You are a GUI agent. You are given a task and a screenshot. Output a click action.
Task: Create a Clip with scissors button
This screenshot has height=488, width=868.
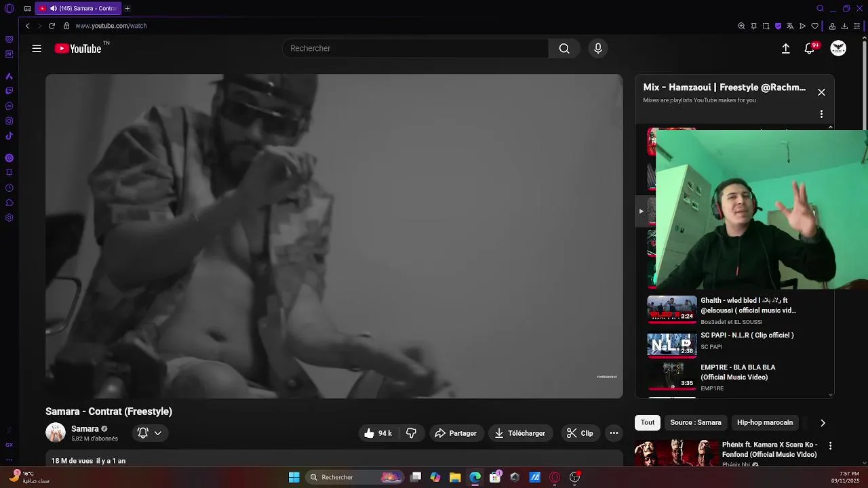(580, 433)
